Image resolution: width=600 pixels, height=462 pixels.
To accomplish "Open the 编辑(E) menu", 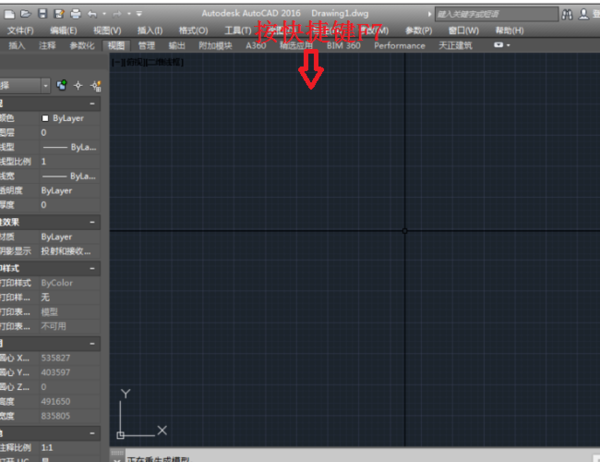I will click(64, 31).
